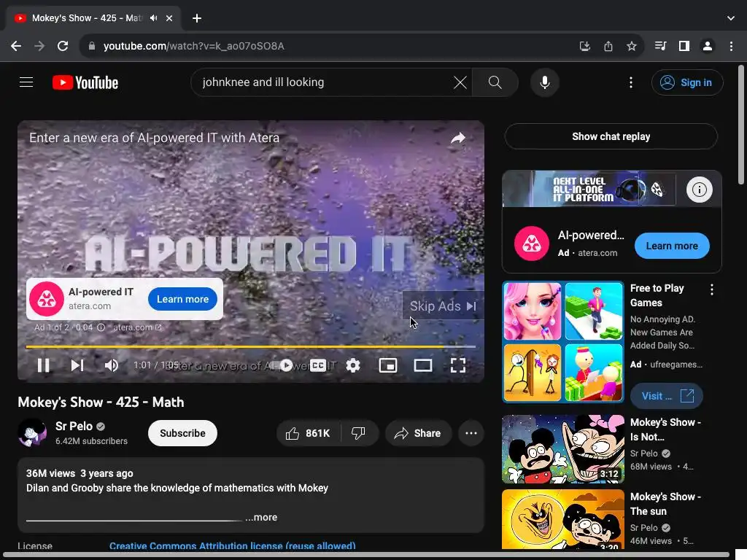The image size is (747, 560).
Task: Click the Skip Ads button
Action: (x=443, y=306)
